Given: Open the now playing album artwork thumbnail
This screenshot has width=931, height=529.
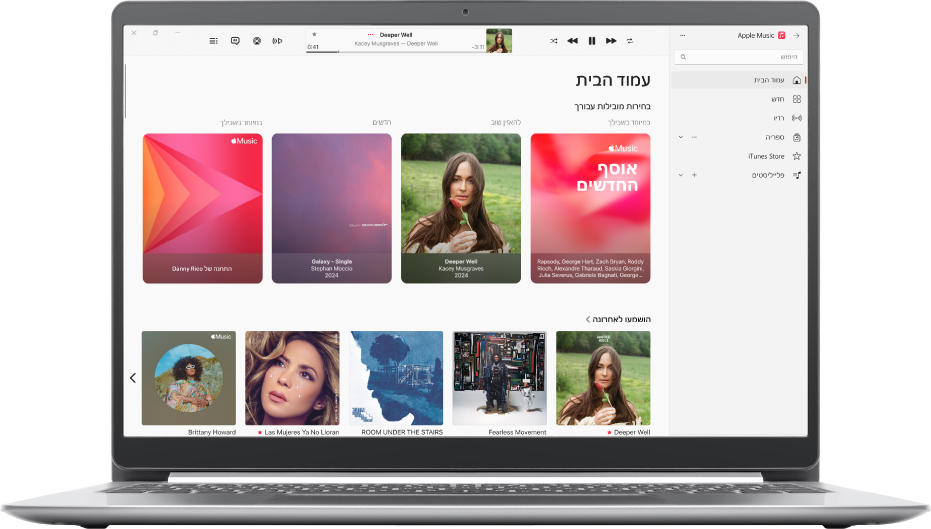Looking at the screenshot, I should click(499, 41).
